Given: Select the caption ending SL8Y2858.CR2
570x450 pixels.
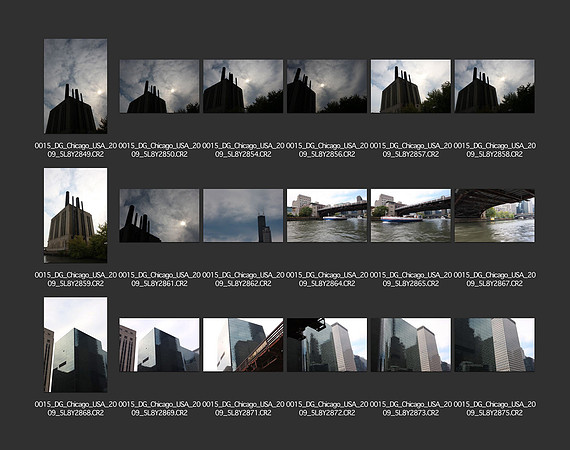Looking at the screenshot, I should (x=495, y=150).
